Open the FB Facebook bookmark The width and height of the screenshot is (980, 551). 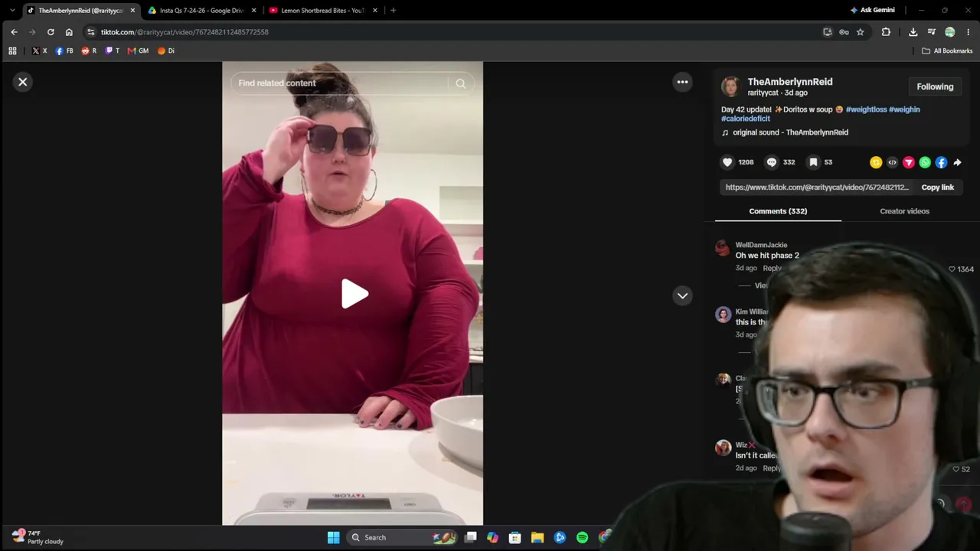(x=64, y=51)
